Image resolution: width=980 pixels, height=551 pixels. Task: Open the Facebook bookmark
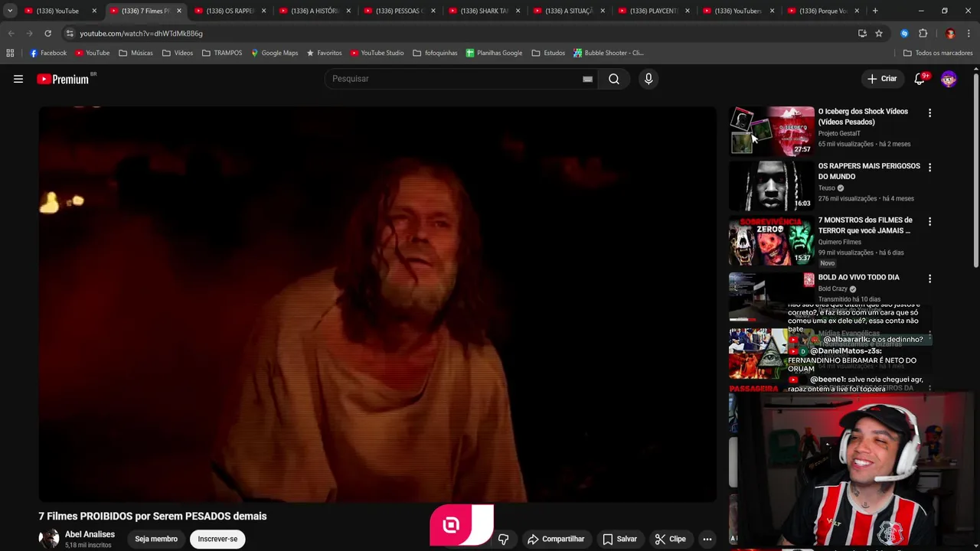pyautogui.click(x=47, y=53)
